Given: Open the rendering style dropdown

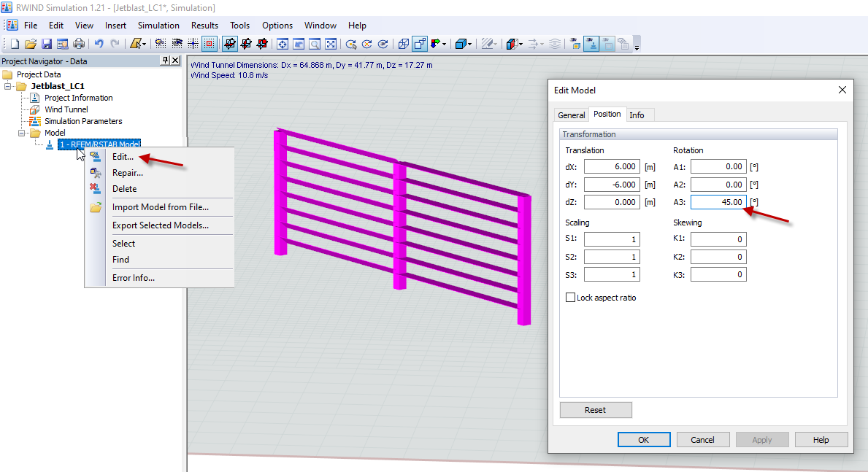Looking at the screenshot, I should 469,44.
